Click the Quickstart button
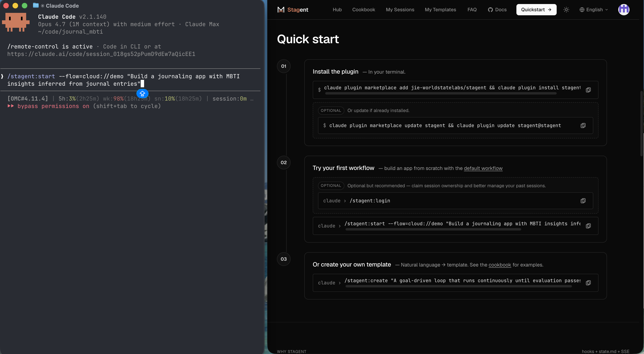This screenshot has width=644, height=354. click(536, 10)
